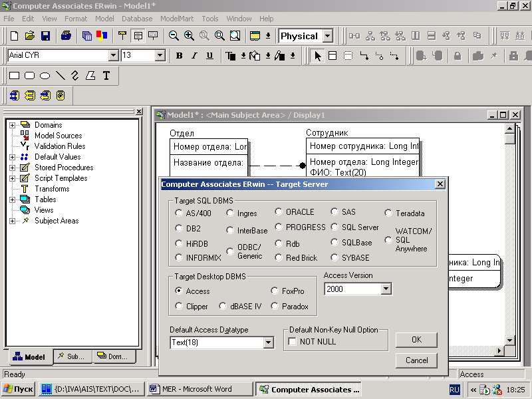Expand the Subject Areas tree node
This screenshot has width=532, height=399.
pyautogui.click(x=12, y=221)
